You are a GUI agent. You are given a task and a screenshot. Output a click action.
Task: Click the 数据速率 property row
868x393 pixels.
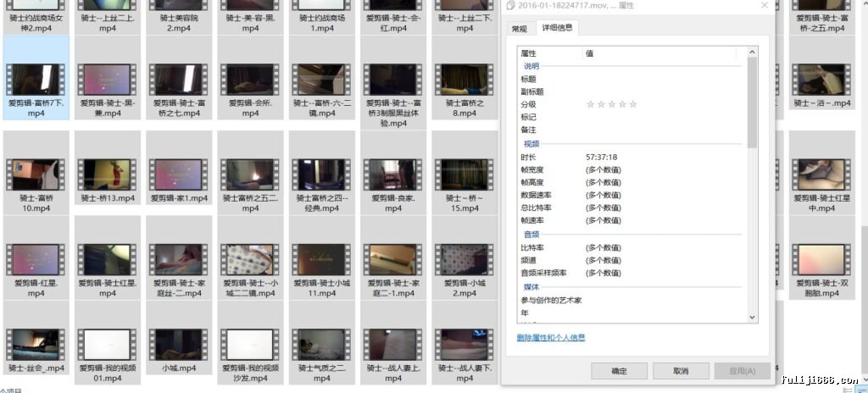[632, 195]
